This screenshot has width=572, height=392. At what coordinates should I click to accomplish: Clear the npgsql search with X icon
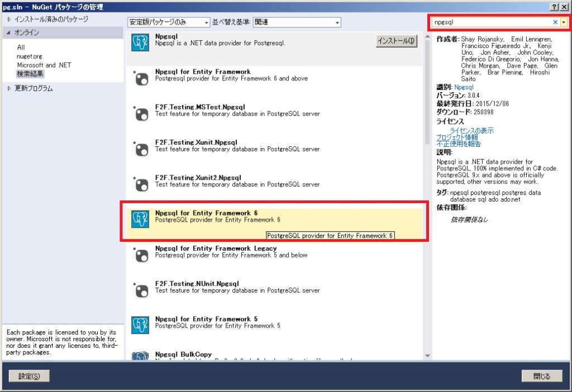coord(555,22)
